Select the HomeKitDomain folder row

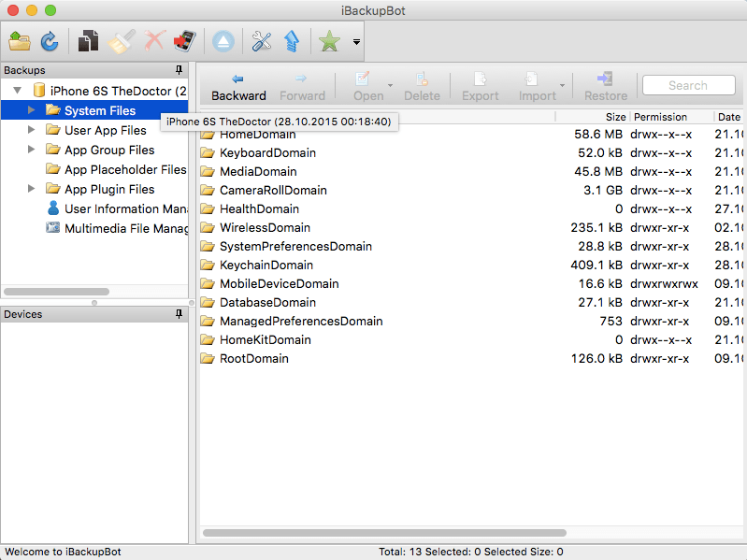coord(470,339)
